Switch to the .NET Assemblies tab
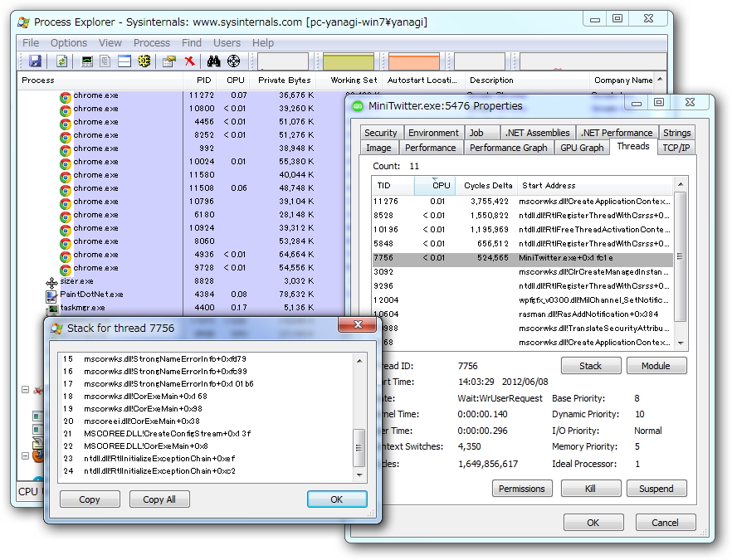Image resolution: width=732 pixels, height=560 pixels. (x=537, y=133)
